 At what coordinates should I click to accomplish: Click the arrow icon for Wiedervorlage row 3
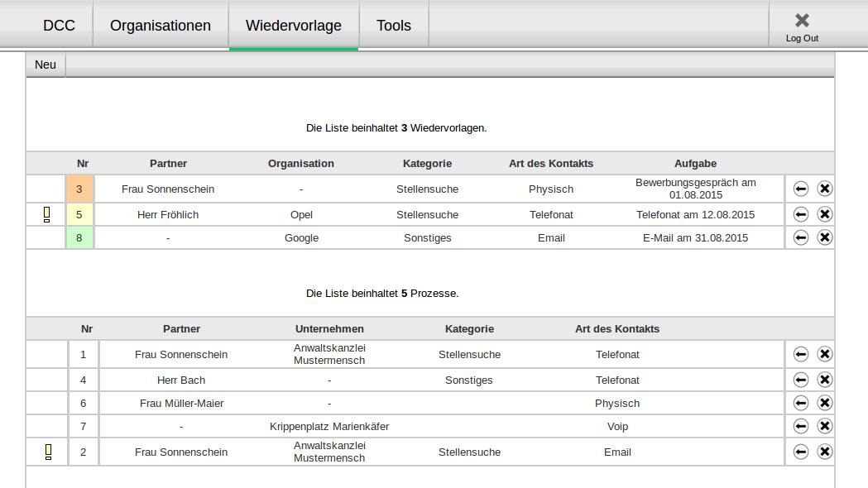(x=800, y=189)
